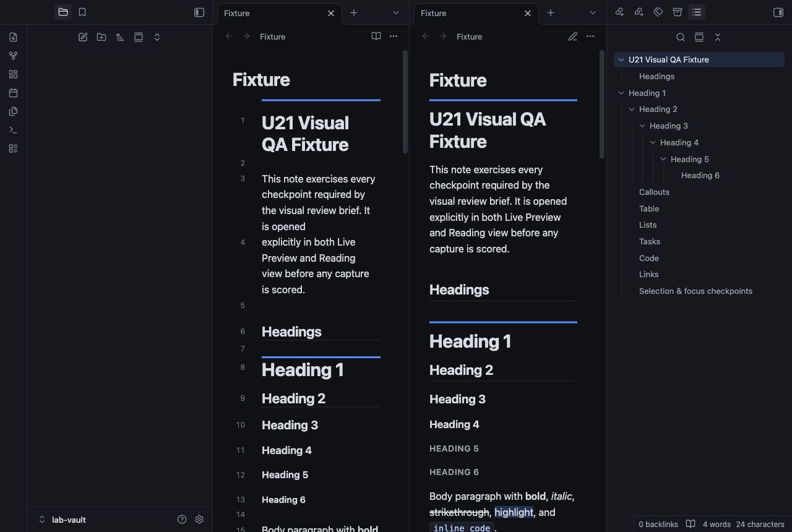The image size is (792, 532).
Task: Click the 4 words status bar entry
Action: pos(717,524)
